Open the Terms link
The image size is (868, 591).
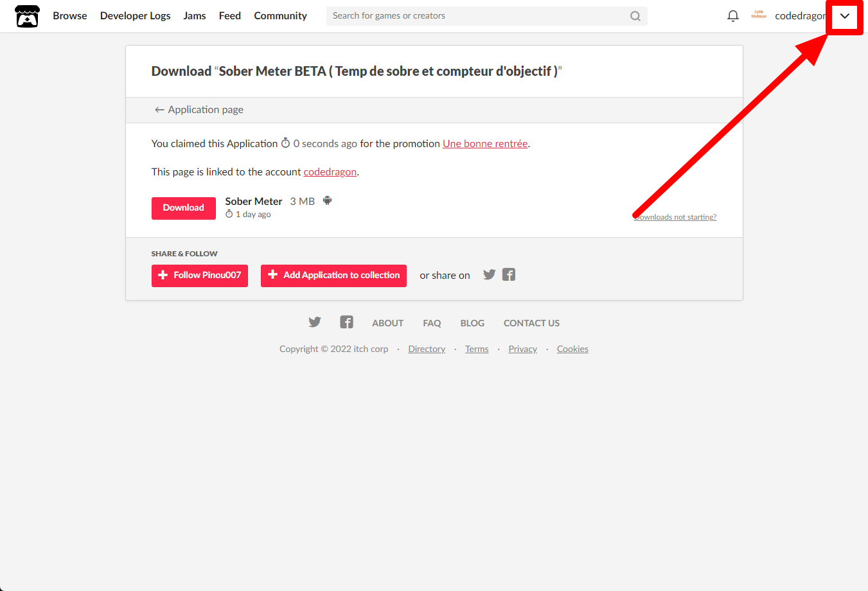point(477,349)
